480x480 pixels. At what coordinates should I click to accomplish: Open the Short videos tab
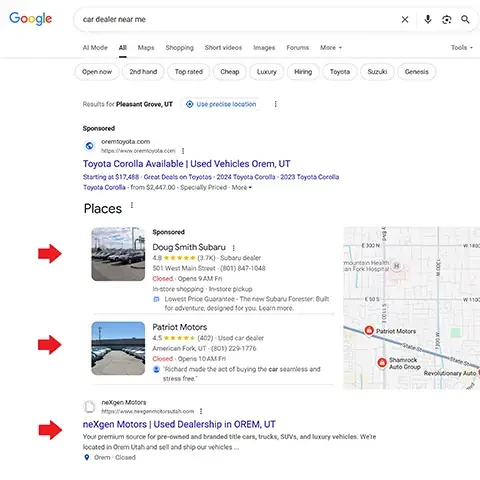[223, 48]
